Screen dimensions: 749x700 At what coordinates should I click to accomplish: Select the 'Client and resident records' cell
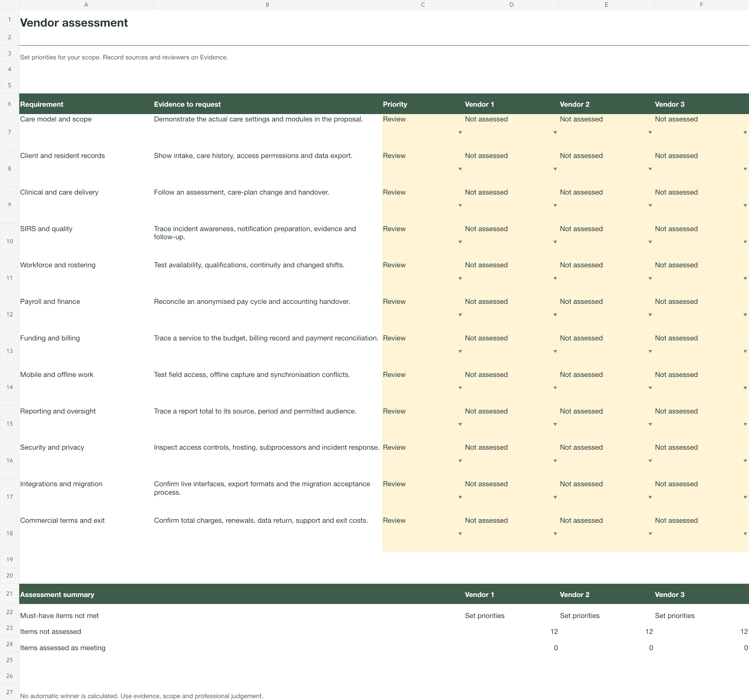point(86,169)
